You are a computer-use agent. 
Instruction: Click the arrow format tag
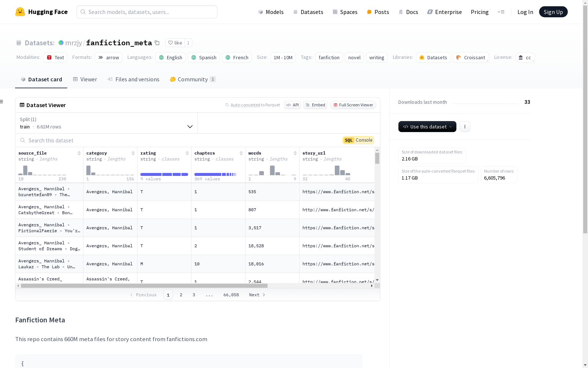point(109,57)
